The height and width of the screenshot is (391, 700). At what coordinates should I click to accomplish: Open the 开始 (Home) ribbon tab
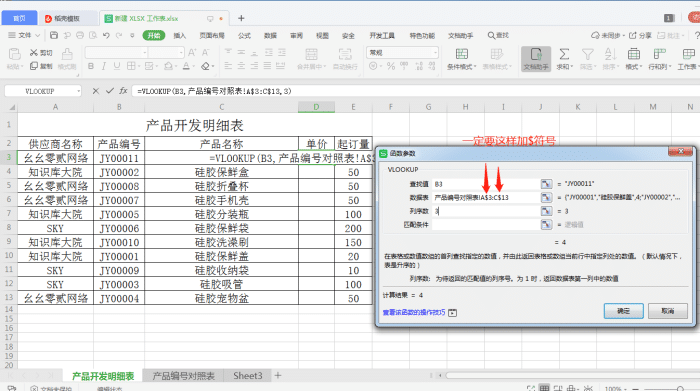pos(154,35)
